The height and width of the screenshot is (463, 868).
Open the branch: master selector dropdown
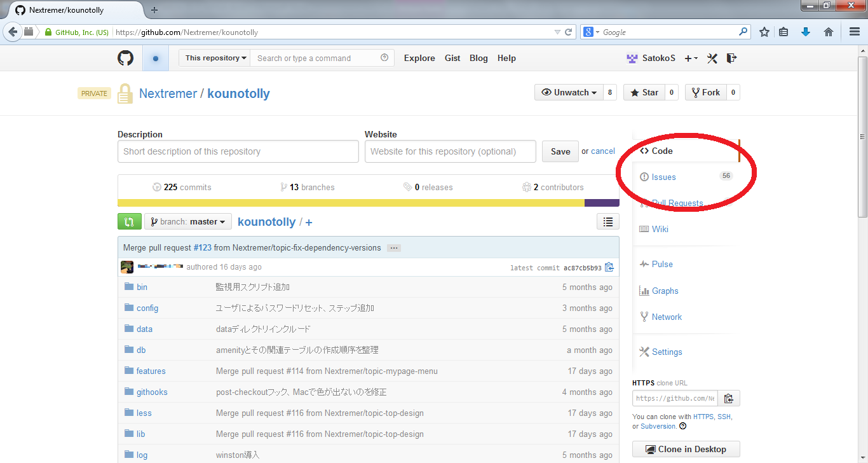(x=188, y=221)
